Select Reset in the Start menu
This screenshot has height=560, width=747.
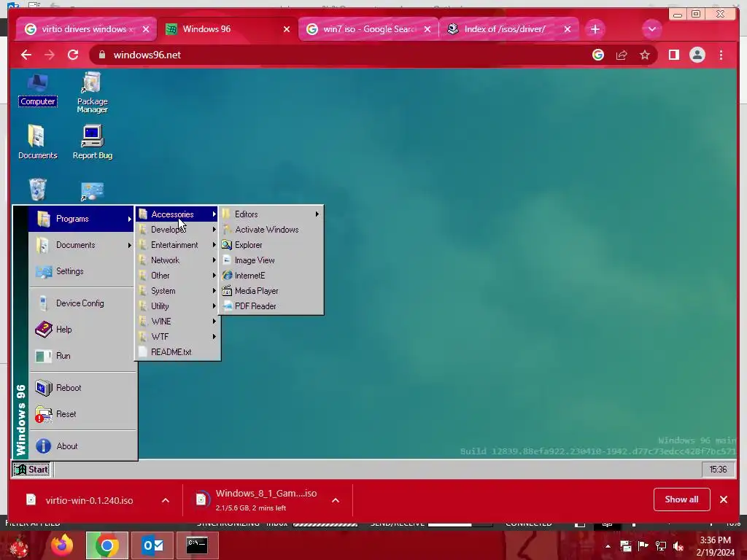tap(81, 414)
